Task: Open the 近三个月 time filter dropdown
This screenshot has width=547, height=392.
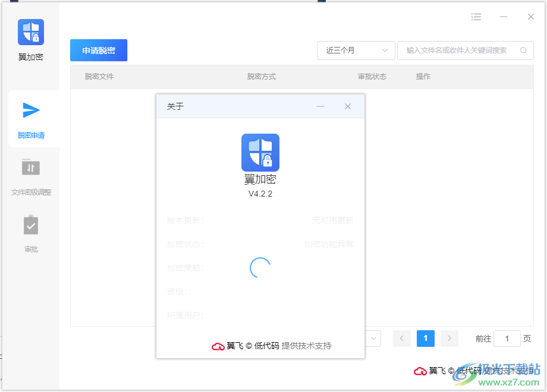Action: click(356, 50)
